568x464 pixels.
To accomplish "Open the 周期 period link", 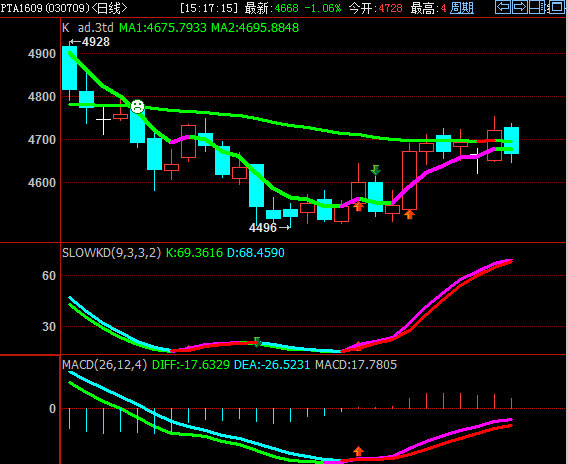I will tap(462, 8).
